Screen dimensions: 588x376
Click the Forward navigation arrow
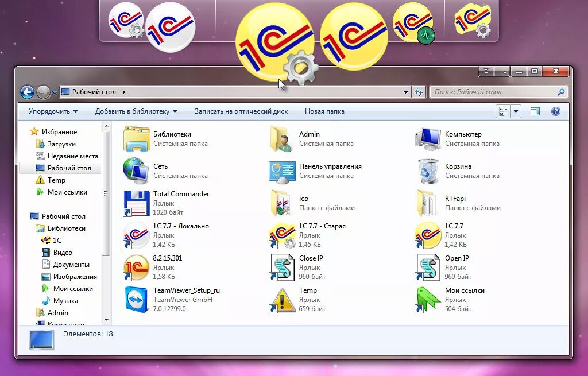click(43, 92)
